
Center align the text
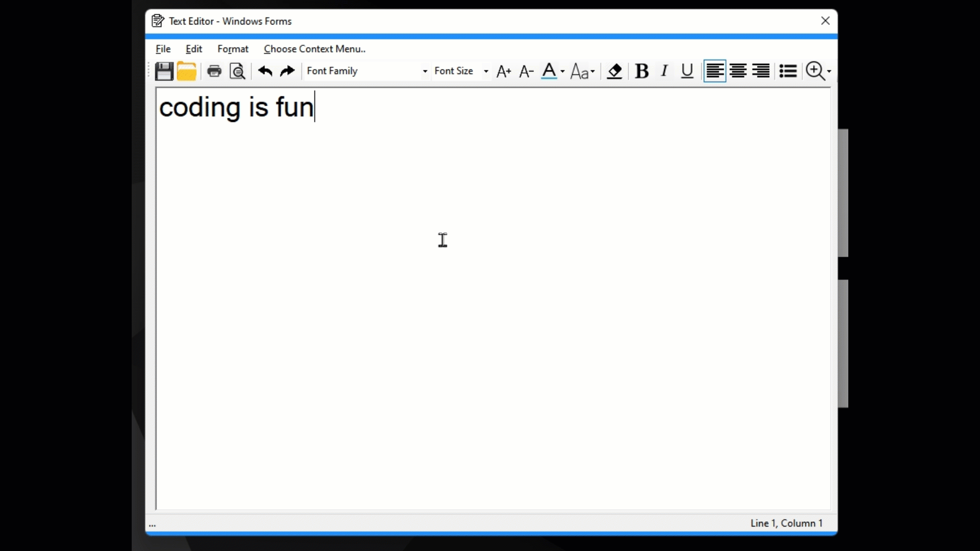pyautogui.click(x=738, y=71)
